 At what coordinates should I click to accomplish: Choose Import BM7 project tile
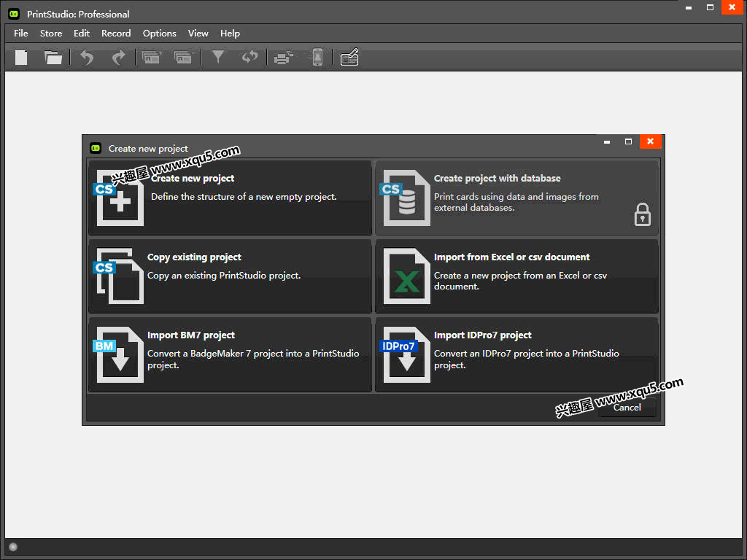[x=230, y=355]
